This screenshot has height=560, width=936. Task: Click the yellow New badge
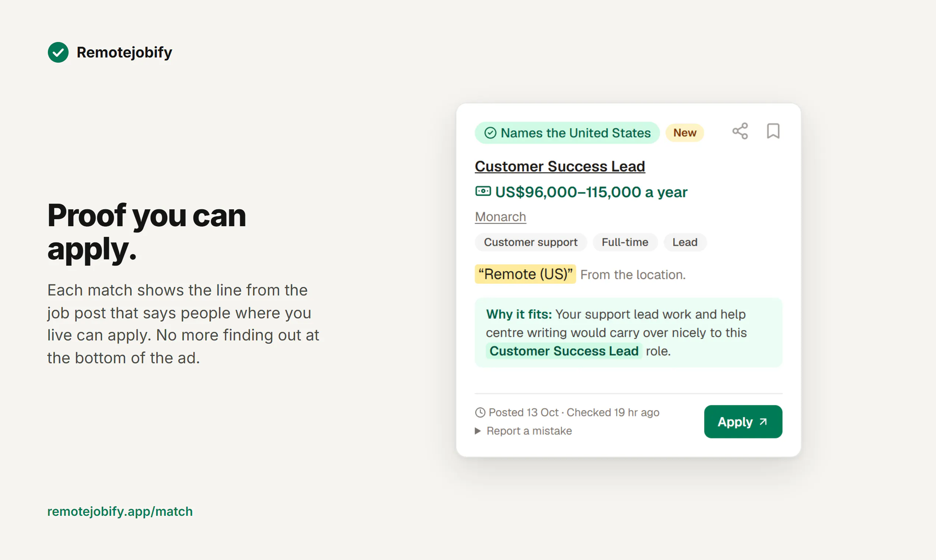coord(684,133)
